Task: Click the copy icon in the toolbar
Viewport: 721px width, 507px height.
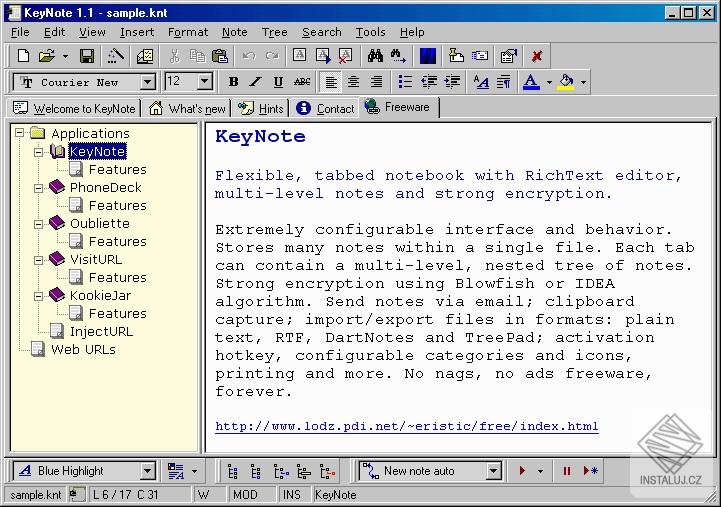Action: point(198,56)
